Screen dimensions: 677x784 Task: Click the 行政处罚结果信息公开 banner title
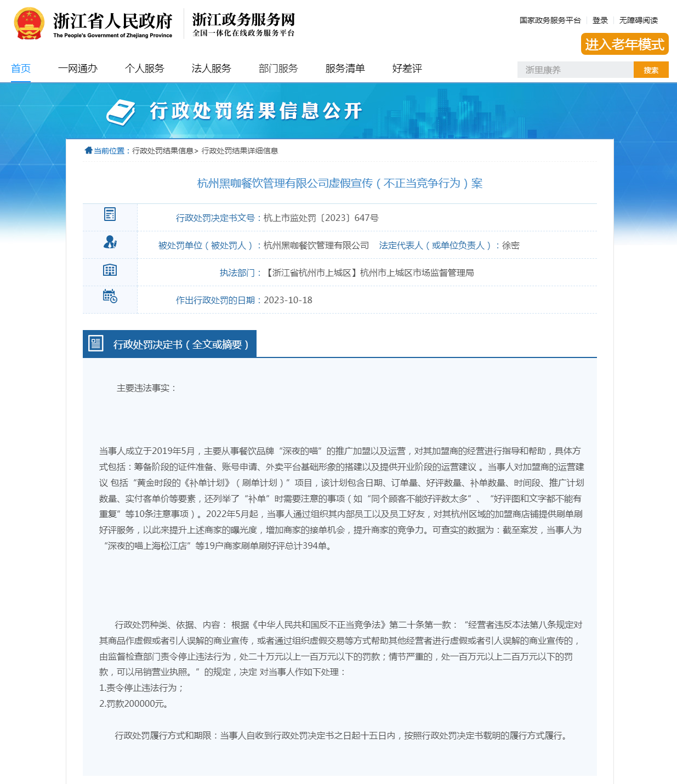click(256, 111)
